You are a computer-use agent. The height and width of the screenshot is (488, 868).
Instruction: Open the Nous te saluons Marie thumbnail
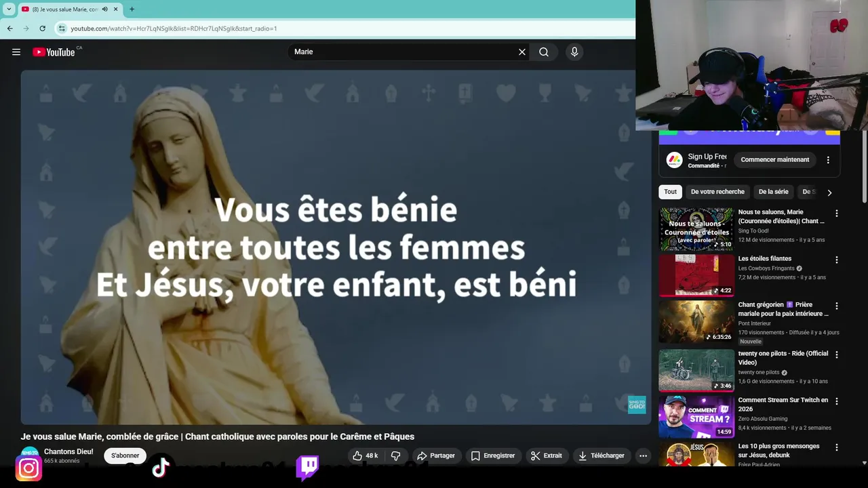pos(696,229)
